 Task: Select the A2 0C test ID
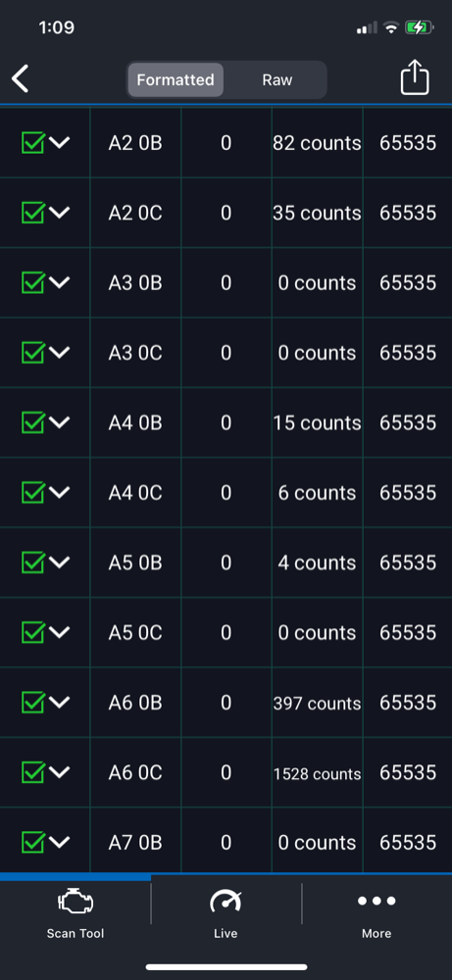click(x=135, y=213)
